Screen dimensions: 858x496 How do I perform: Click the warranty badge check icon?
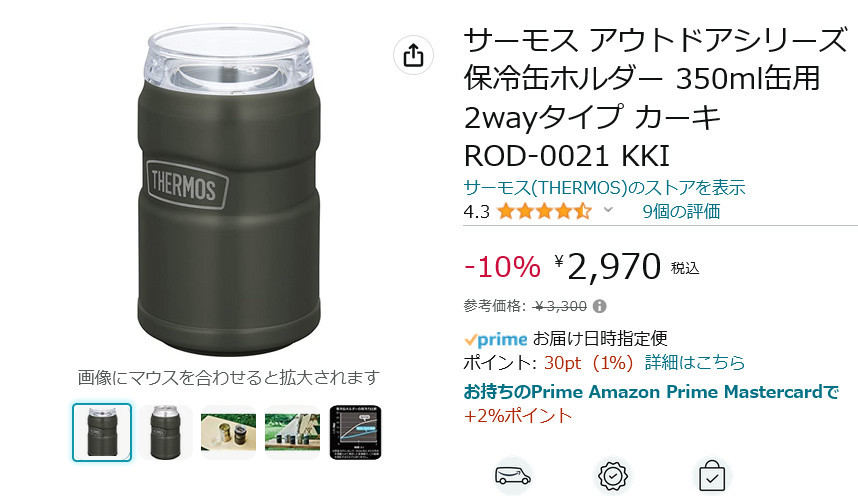click(612, 476)
